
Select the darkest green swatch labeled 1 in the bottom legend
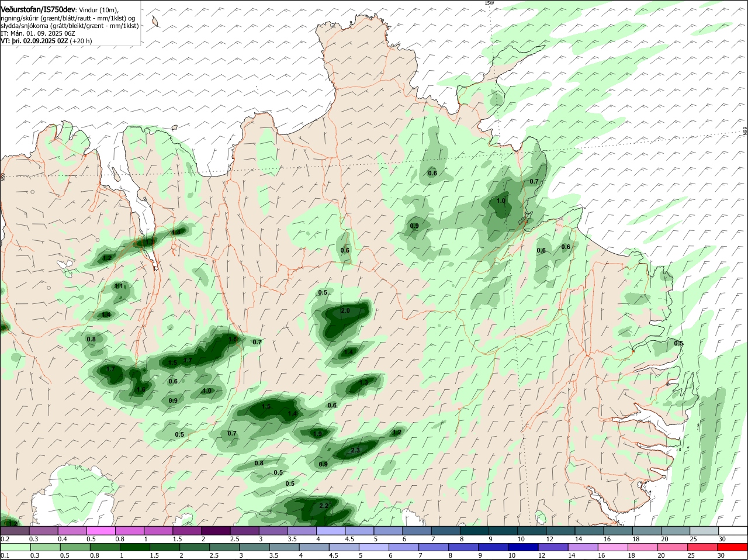[135, 547]
